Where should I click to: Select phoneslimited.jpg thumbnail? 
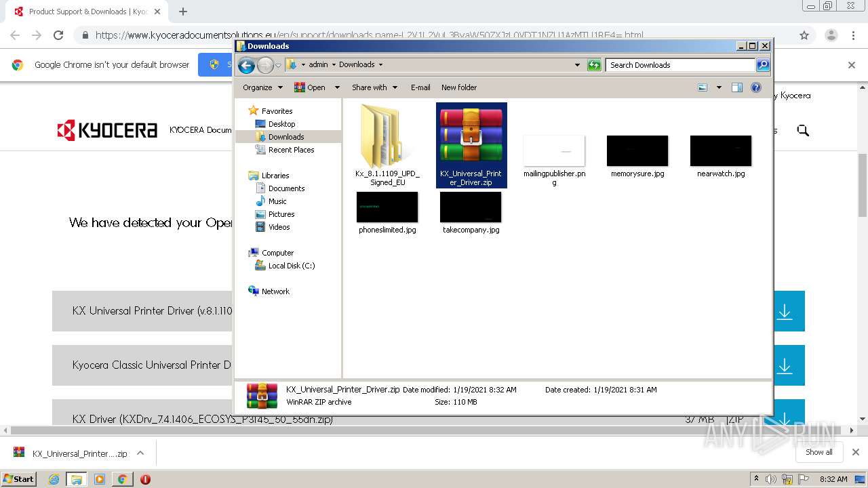[387, 207]
